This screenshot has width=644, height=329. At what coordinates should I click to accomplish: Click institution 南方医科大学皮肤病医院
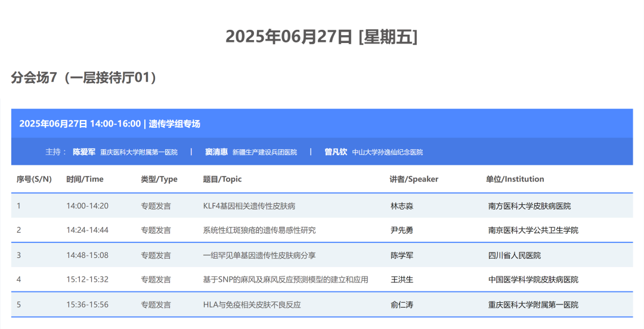click(530, 206)
